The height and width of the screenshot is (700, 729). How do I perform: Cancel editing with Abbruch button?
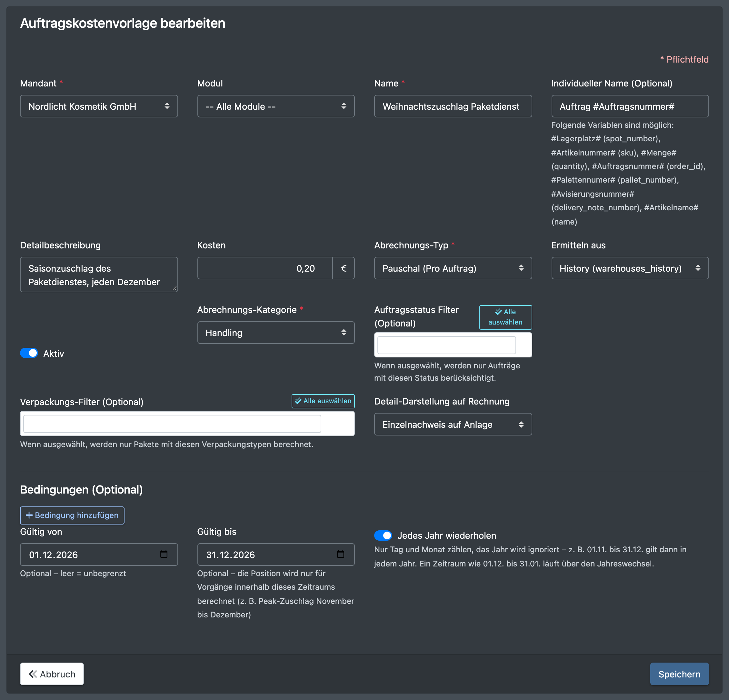pos(52,674)
